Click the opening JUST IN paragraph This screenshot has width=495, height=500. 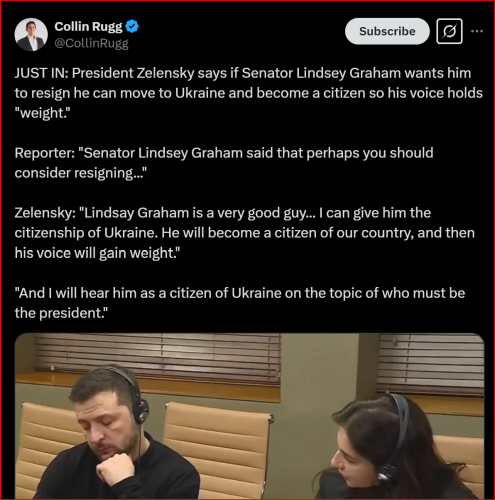248,93
